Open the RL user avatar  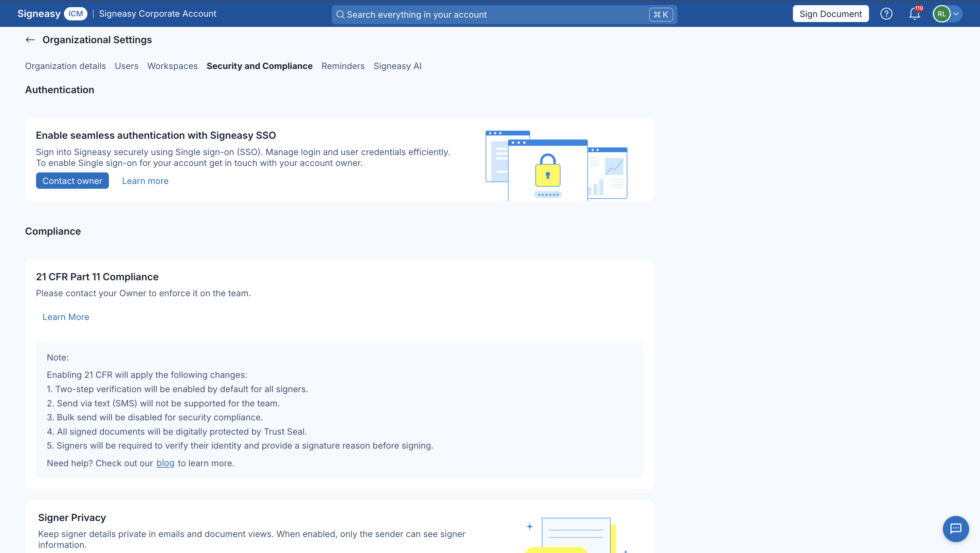tap(941, 14)
